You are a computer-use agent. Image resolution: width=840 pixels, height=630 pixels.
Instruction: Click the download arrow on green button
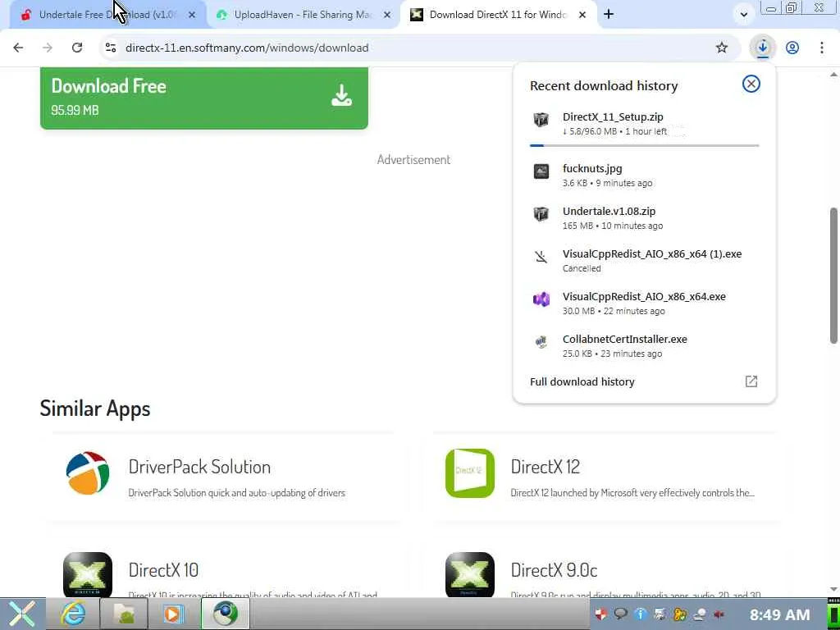(x=341, y=96)
